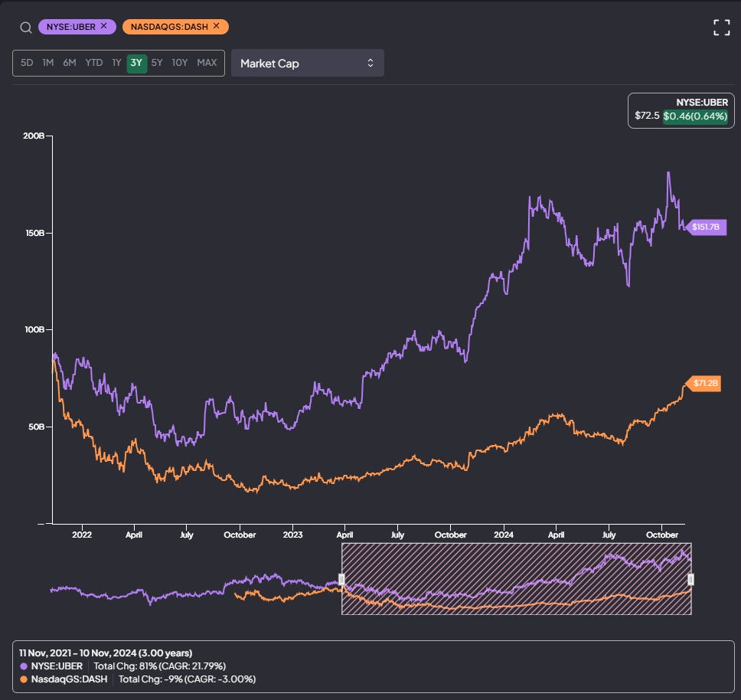
Task: Click the $71.2B DASH value label
Action: tap(704, 383)
